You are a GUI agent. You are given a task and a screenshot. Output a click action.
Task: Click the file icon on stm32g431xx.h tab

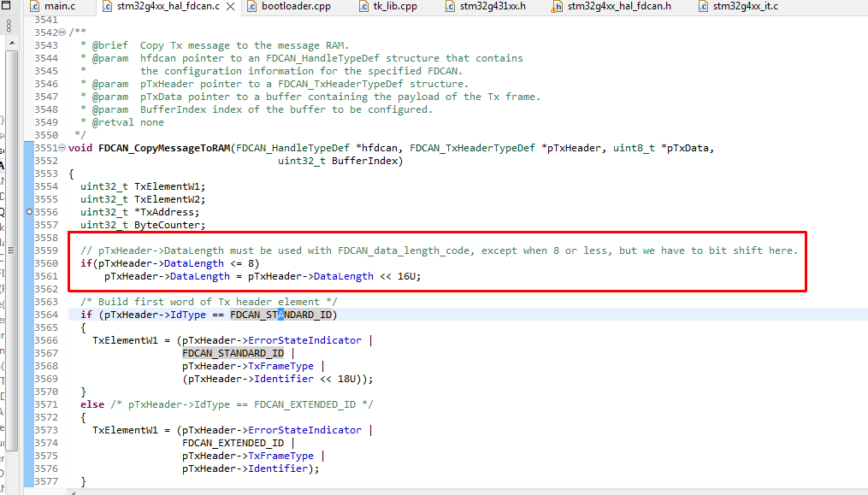[x=452, y=7]
